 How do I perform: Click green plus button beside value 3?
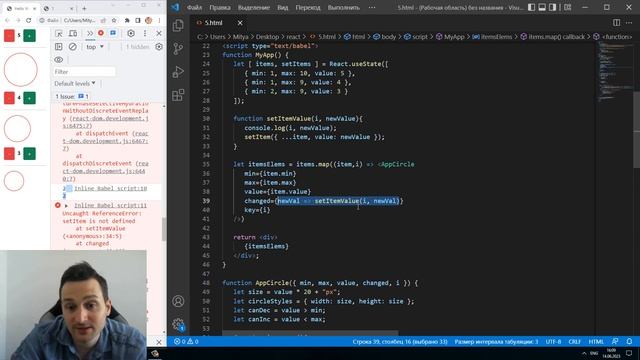point(29,153)
